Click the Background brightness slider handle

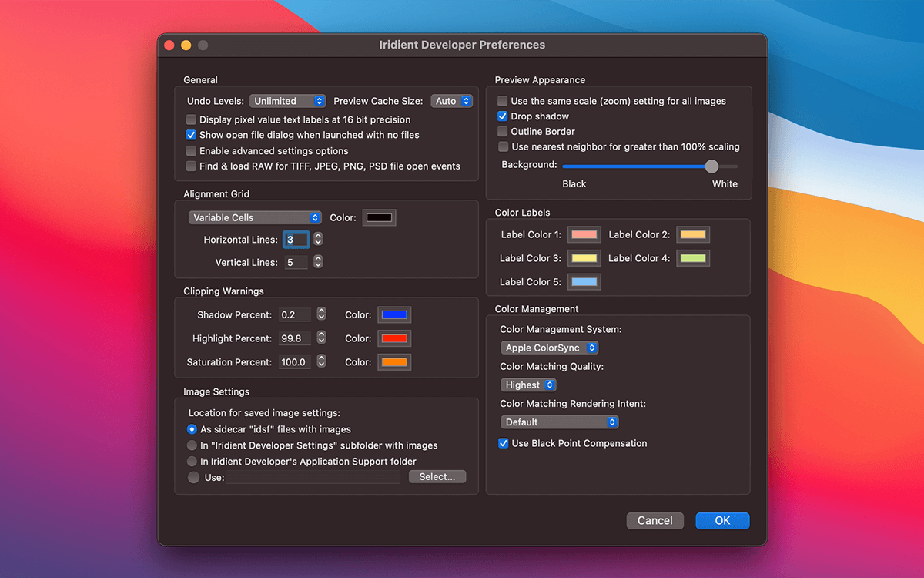click(x=711, y=166)
